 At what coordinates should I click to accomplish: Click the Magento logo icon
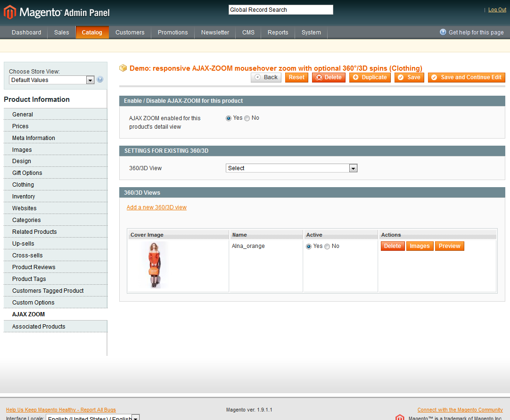[x=10, y=12]
